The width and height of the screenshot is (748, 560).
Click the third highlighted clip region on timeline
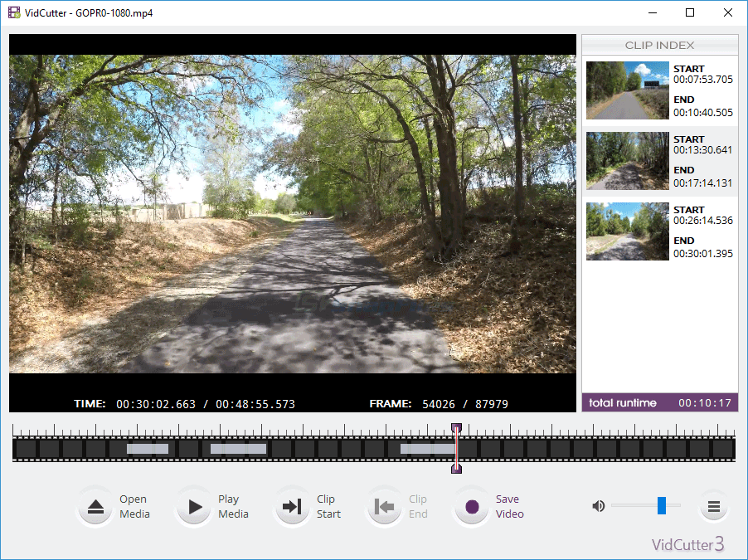426,449
